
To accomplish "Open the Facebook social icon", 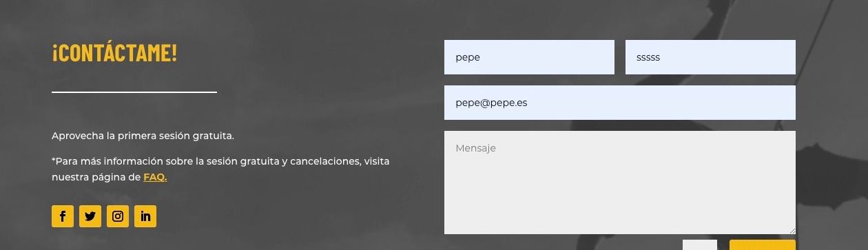I will point(63,216).
